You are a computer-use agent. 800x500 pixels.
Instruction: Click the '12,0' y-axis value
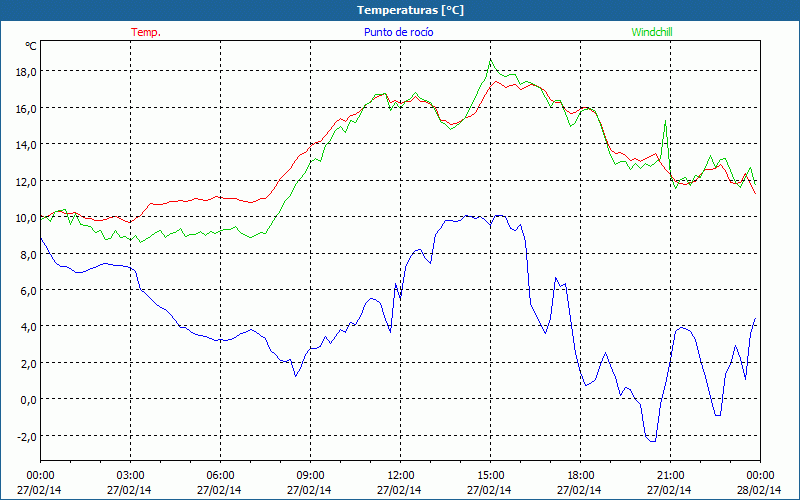pyautogui.click(x=26, y=182)
